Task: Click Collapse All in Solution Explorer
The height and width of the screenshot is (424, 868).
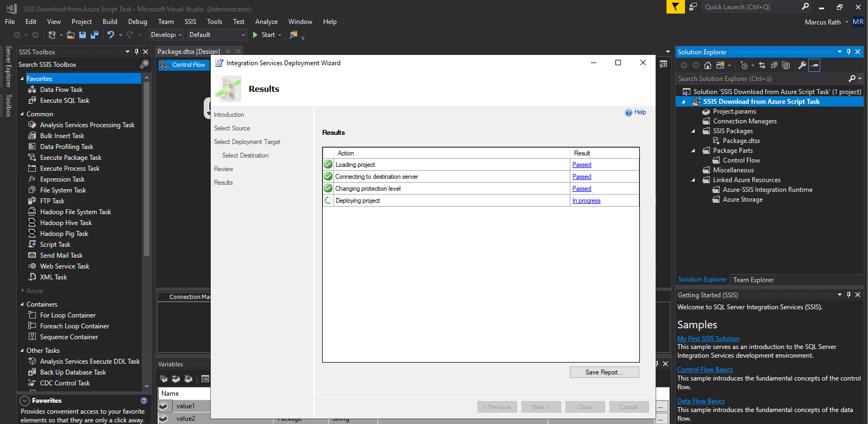Action: [x=774, y=65]
